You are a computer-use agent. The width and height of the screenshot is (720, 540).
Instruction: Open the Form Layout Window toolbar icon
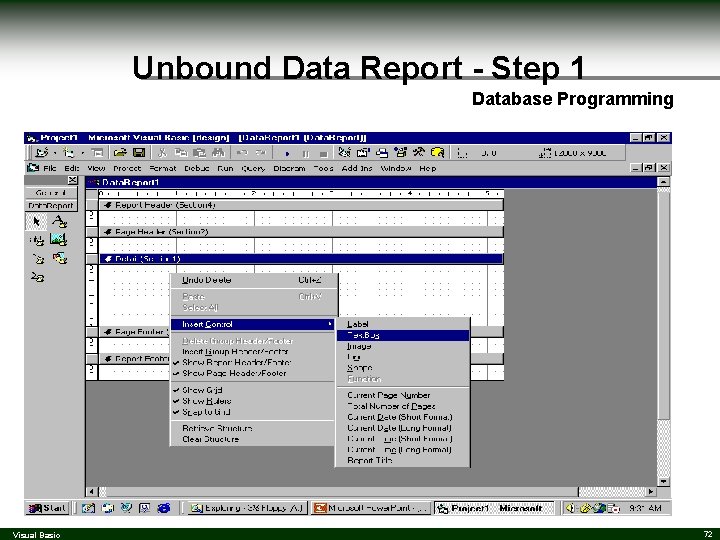tap(382, 152)
